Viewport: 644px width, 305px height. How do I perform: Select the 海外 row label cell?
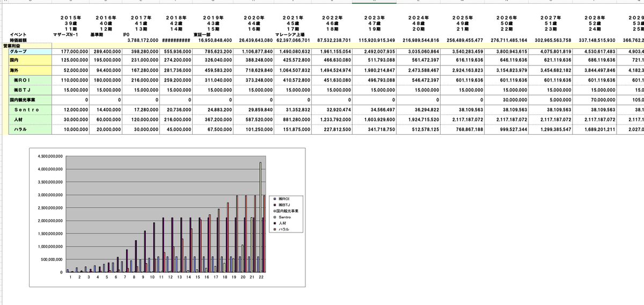pyautogui.click(x=29, y=70)
